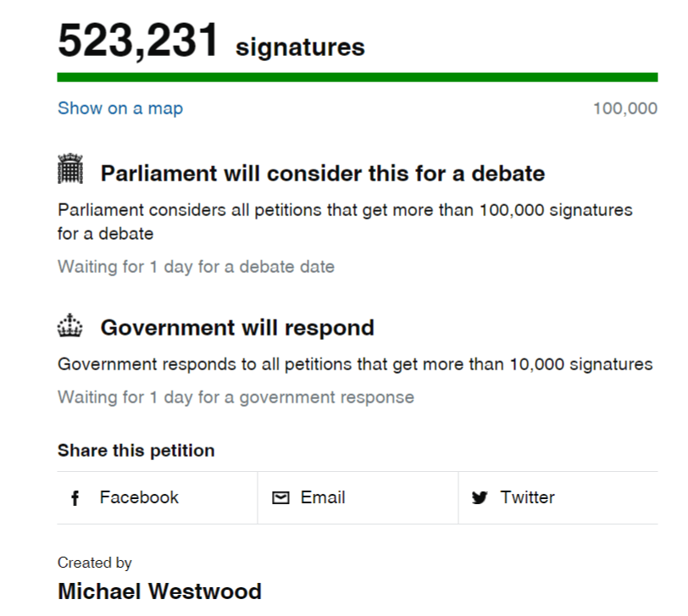The image size is (688, 616).
Task: Select the "Government will respond" heading
Action: (236, 327)
